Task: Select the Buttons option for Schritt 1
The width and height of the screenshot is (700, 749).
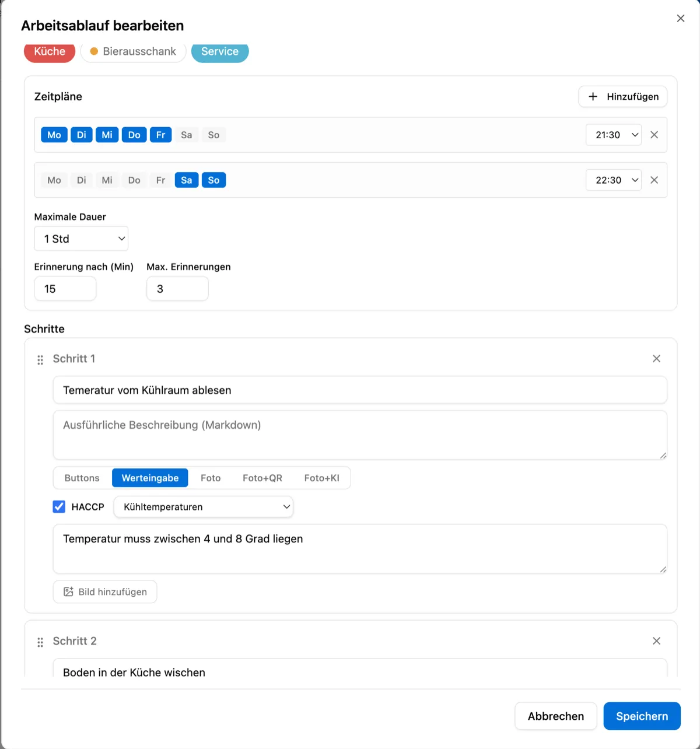Action: tap(81, 478)
